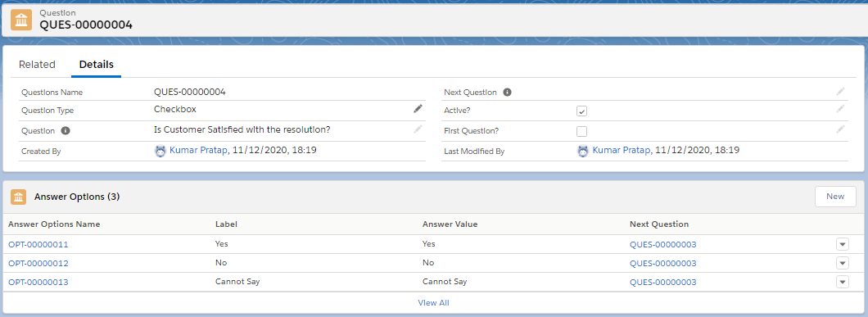Open row actions dropdown for OPT-00000011
Image resolution: width=868 pixels, height=317 pixels.
coord(842,244)
